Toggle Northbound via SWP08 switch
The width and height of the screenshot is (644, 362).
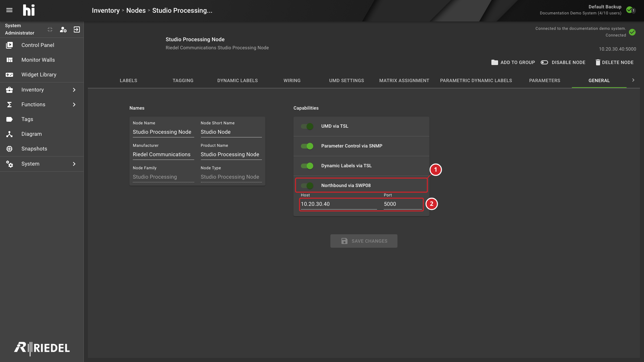point(307,186)
